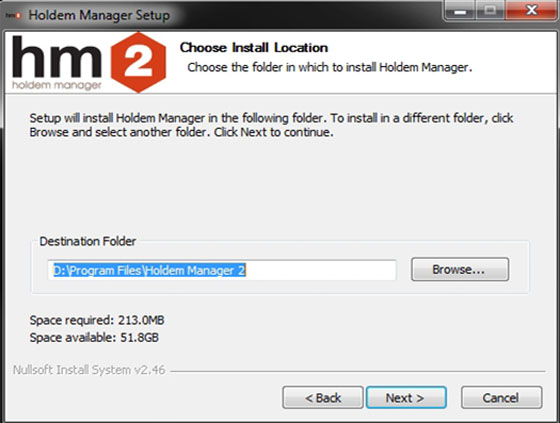Screen dimensions: 560x423
Task: Click the highlighted Holdem Manager 2 path text
Action: 149,270
